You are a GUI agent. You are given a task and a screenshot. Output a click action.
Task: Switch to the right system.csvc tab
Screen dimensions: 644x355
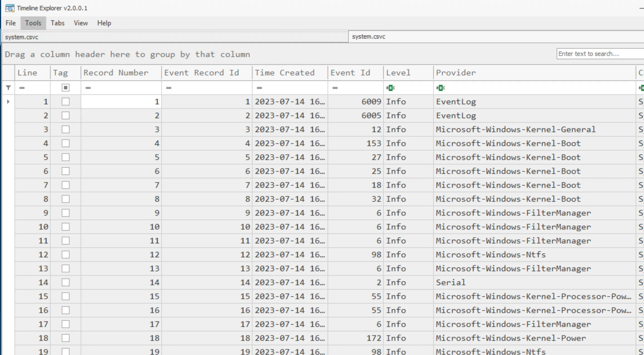[496, 37]
